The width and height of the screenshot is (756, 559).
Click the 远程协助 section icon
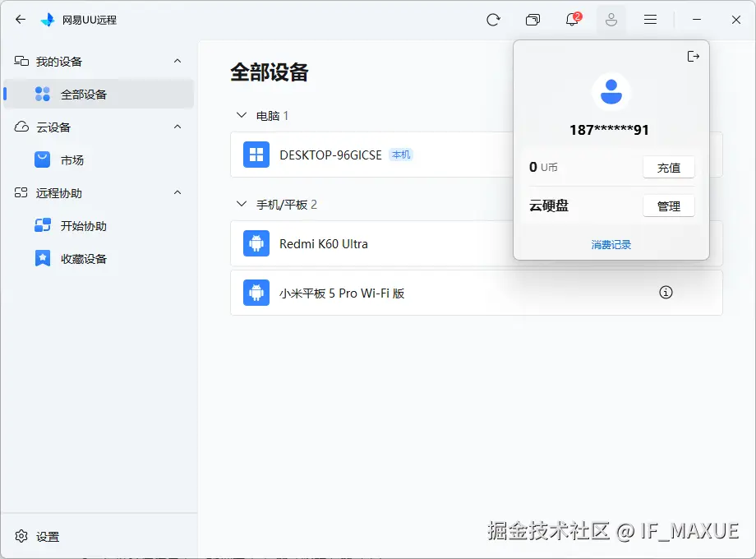point(21,193)
